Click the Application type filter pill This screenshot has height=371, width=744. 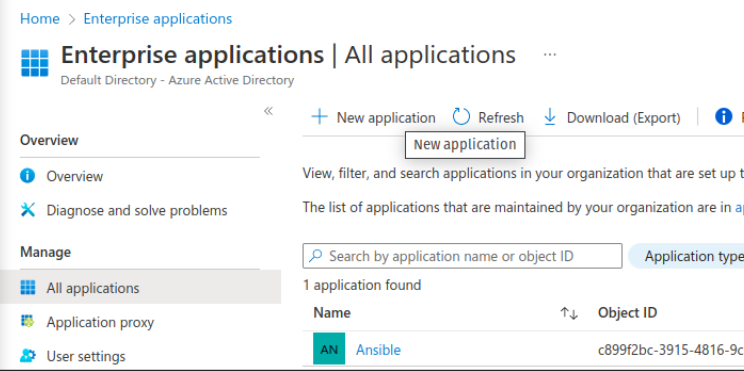(x=686, y=256)
